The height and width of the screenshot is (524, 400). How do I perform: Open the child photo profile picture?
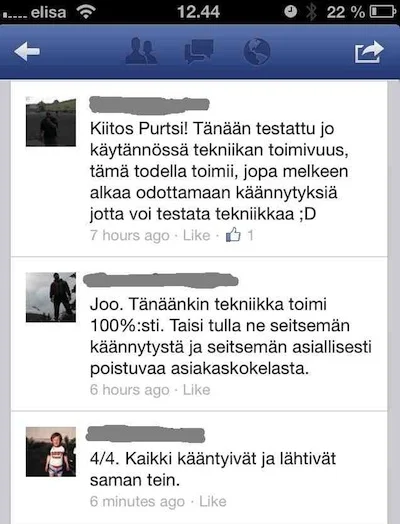[51, 451]
